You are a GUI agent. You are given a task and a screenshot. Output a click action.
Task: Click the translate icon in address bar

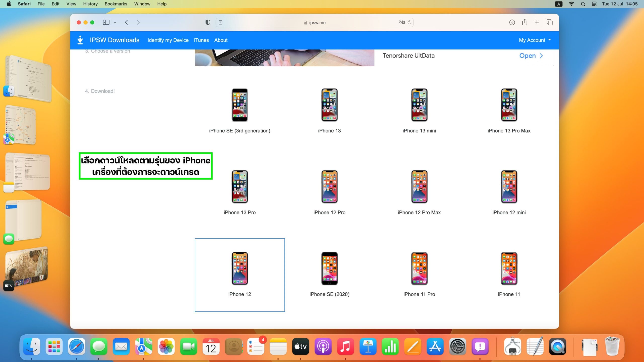click(x=402, y=22)
